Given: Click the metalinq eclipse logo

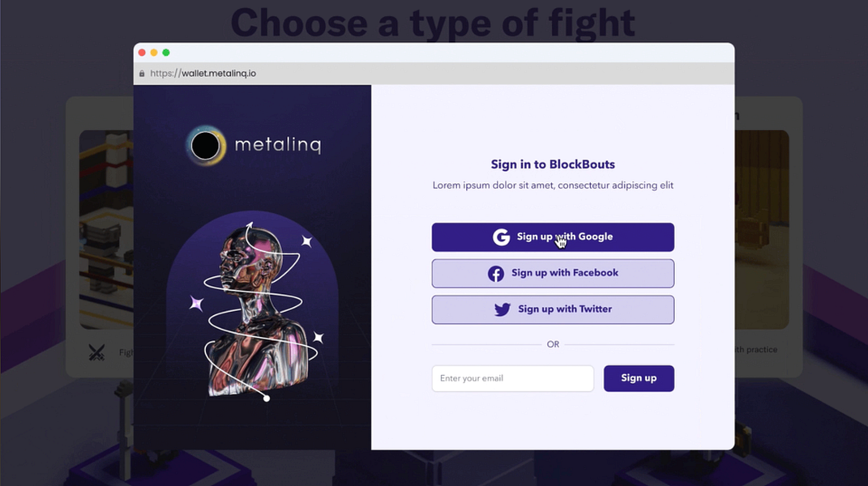Looking at the screenshot, I should (205, 146).
